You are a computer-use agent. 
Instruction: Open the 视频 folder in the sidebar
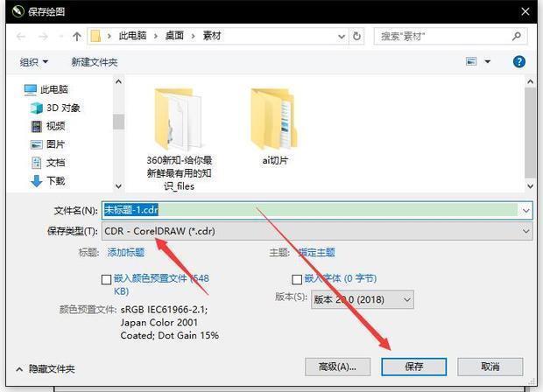point(55,126)
